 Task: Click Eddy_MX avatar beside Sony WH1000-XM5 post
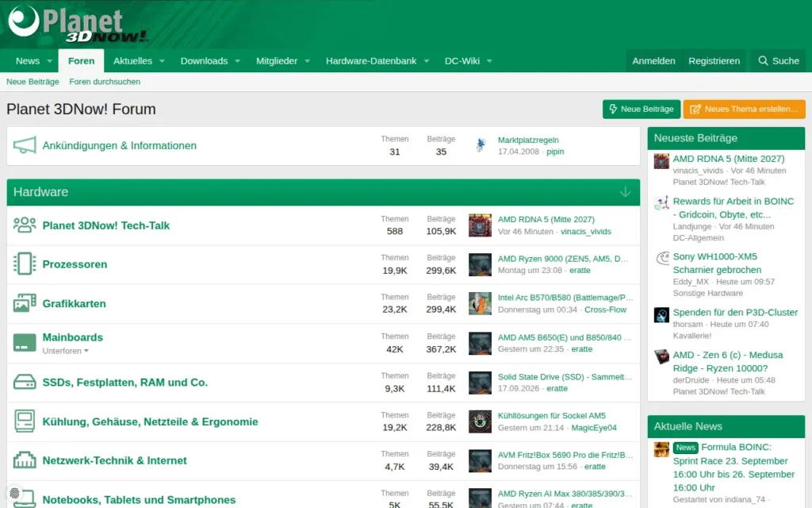(662, 258)
